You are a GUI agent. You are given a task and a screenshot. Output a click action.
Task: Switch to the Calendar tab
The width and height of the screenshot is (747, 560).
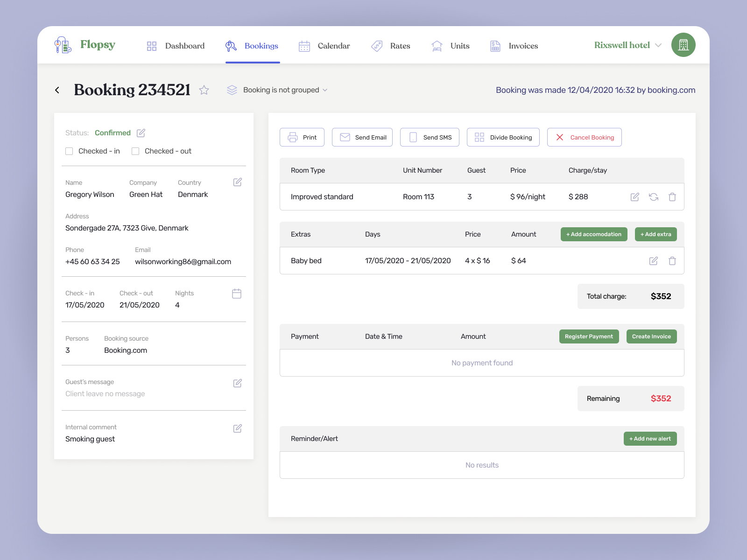point(325,46)
